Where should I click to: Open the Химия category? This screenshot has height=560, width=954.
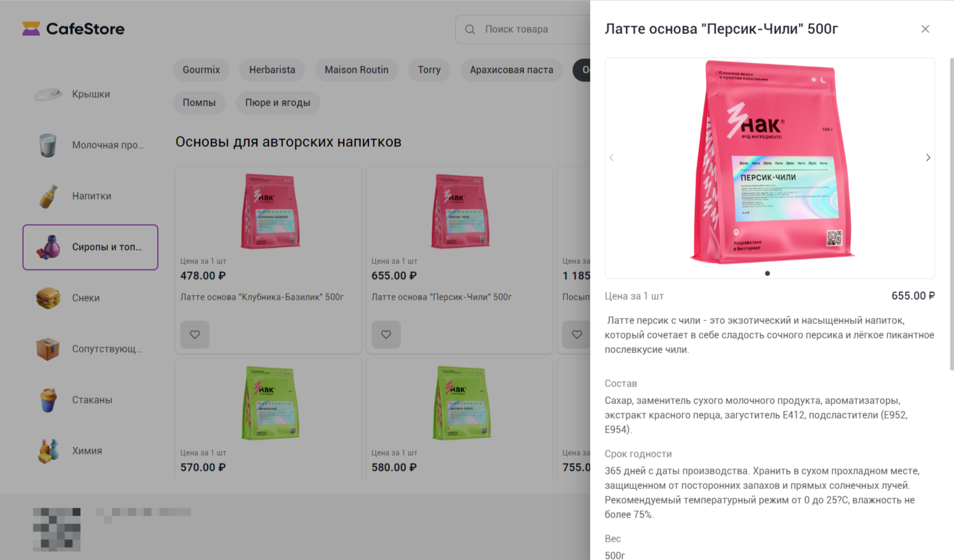[x=90, y=451]
